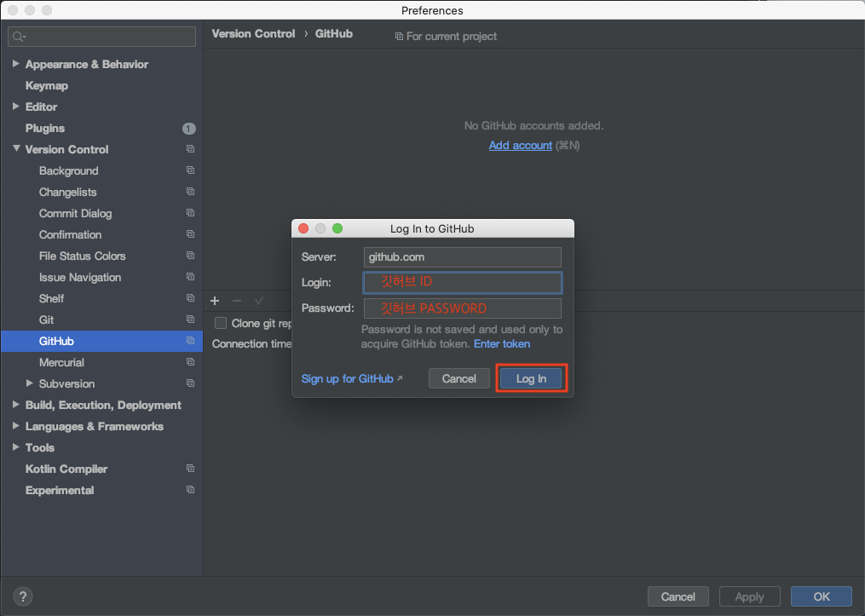Click the search magnifier icon in Preferences

(18, 37)
